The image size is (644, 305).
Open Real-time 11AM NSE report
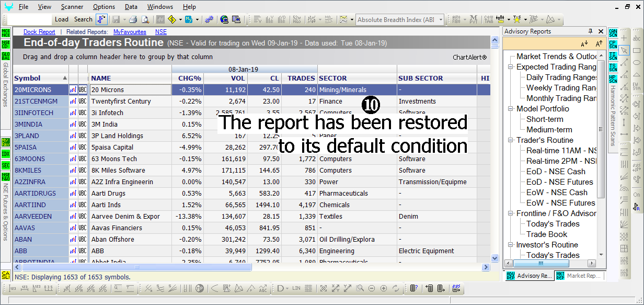(561, 151)
